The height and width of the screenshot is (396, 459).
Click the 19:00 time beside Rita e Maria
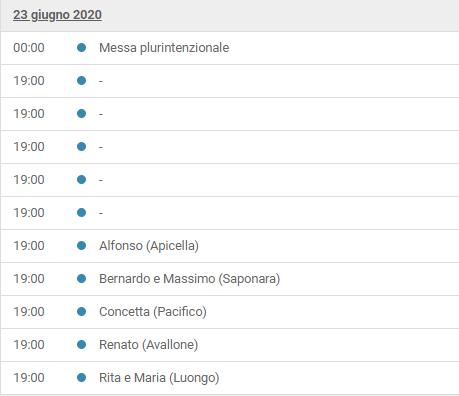point(29,378)
